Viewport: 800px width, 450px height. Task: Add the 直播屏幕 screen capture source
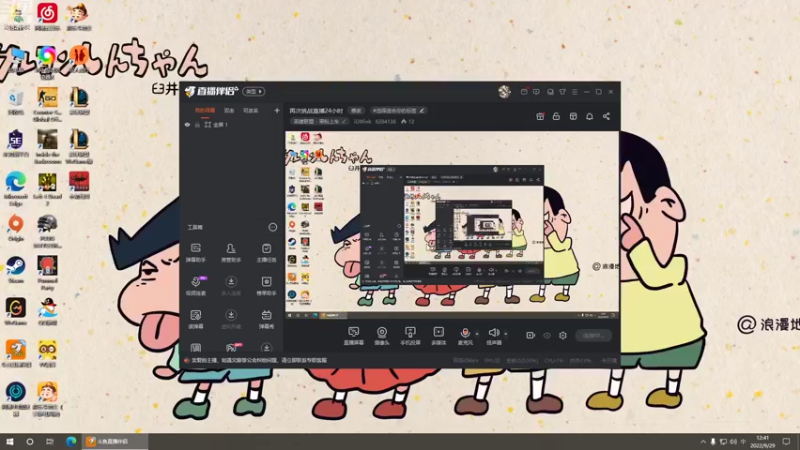pos(353,336)
